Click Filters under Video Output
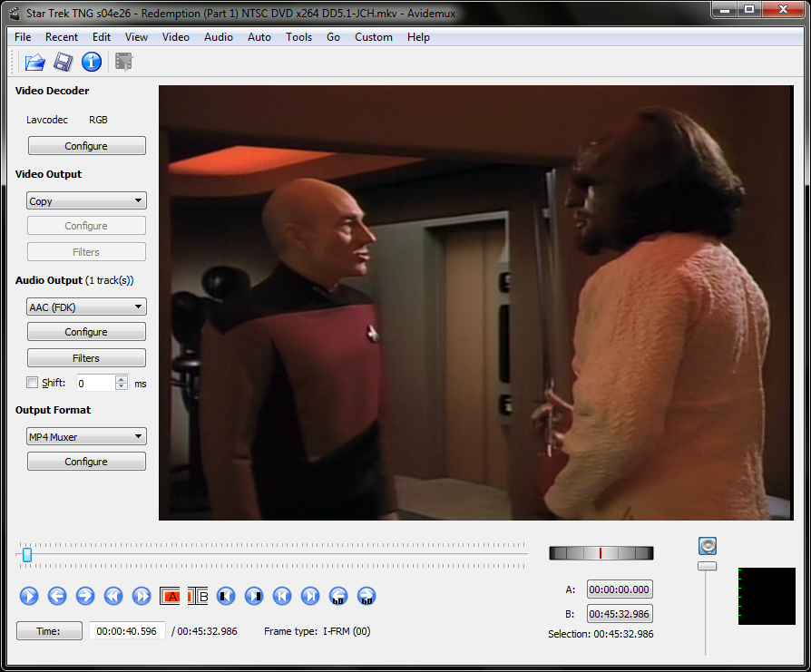Viewport: 811px width, 672px height. point(86,252)
